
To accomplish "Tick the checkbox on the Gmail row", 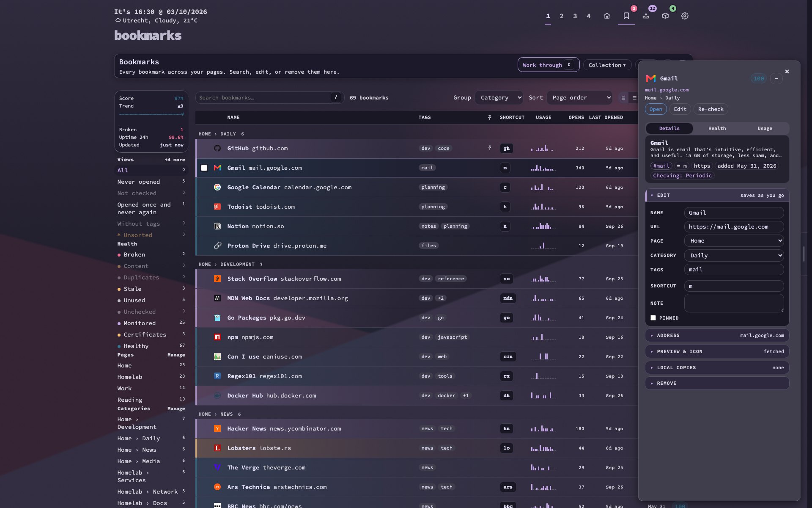I will click(204, 168).
